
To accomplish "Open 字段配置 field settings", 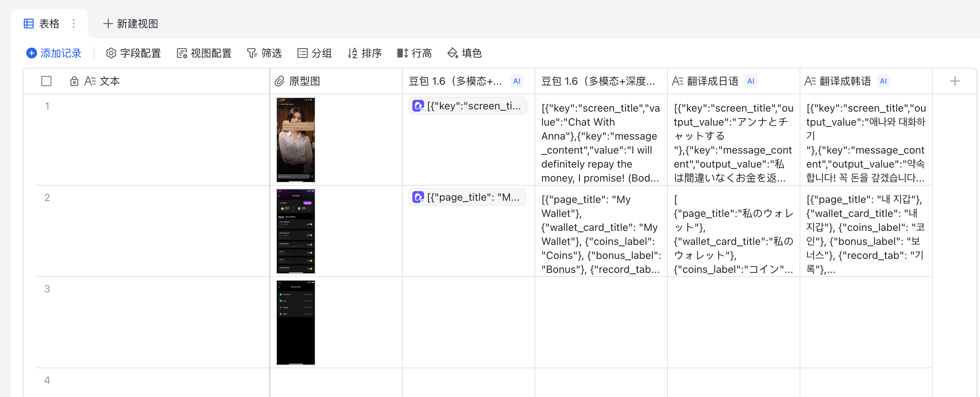I will 133,53.
